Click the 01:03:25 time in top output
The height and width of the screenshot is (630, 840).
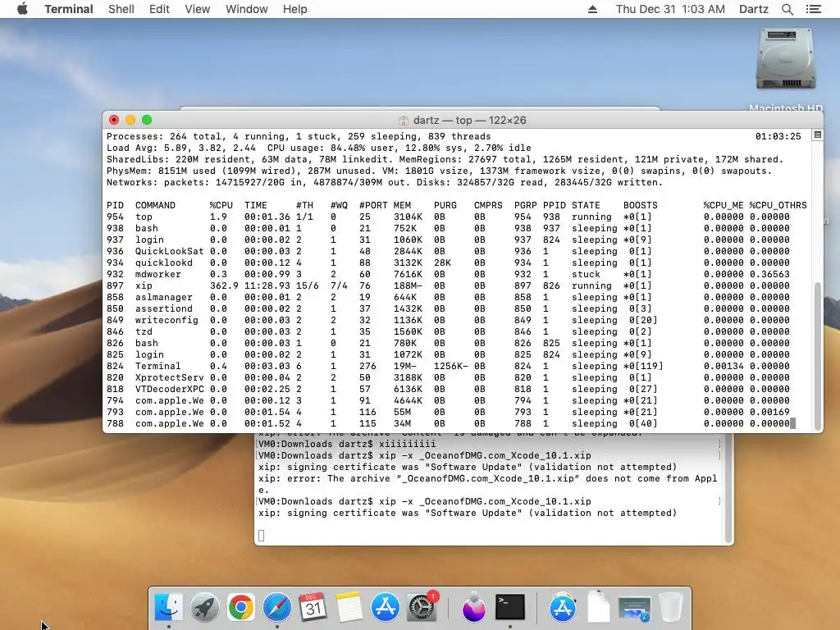[x=778, y=136]
